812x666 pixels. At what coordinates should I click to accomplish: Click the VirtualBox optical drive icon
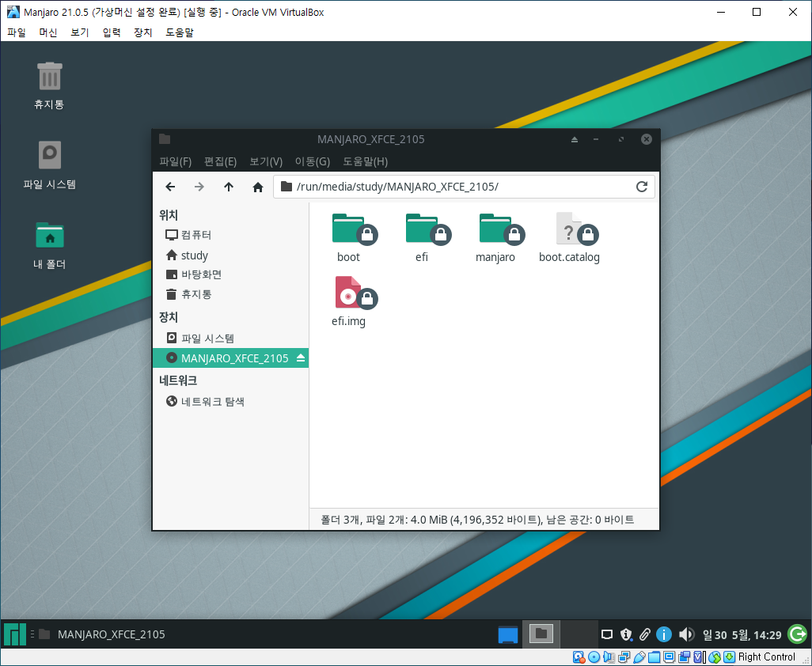tap(594, 657)
